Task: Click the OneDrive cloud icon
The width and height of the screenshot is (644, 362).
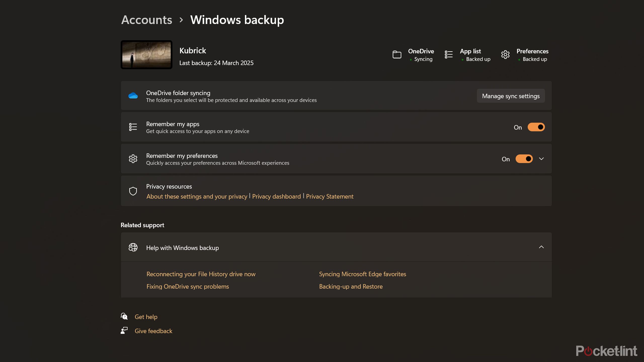Action: tap(133, 96)
